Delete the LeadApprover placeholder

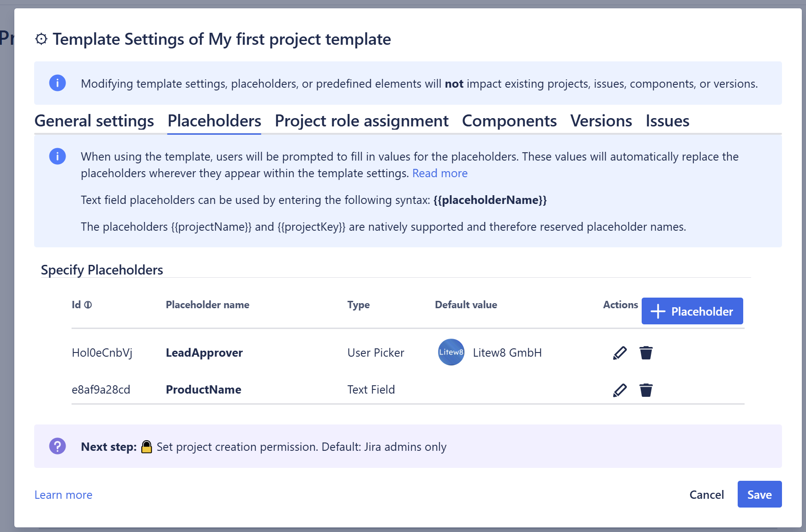646,353
